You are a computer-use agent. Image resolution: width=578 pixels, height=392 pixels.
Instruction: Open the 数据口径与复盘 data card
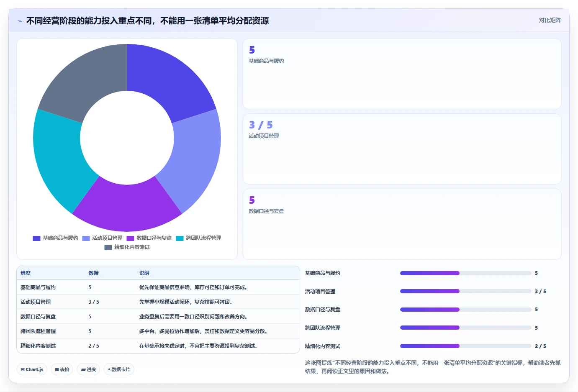(x=402, y=224)
